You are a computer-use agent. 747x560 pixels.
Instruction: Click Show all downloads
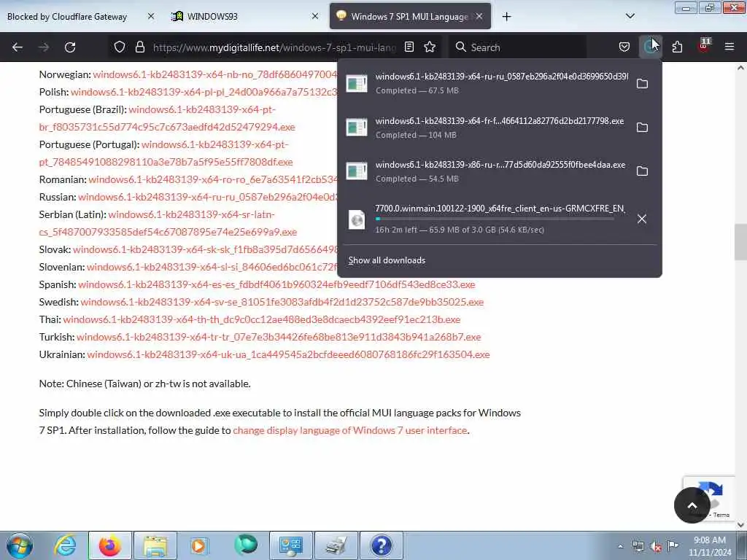tap(387, 260)
